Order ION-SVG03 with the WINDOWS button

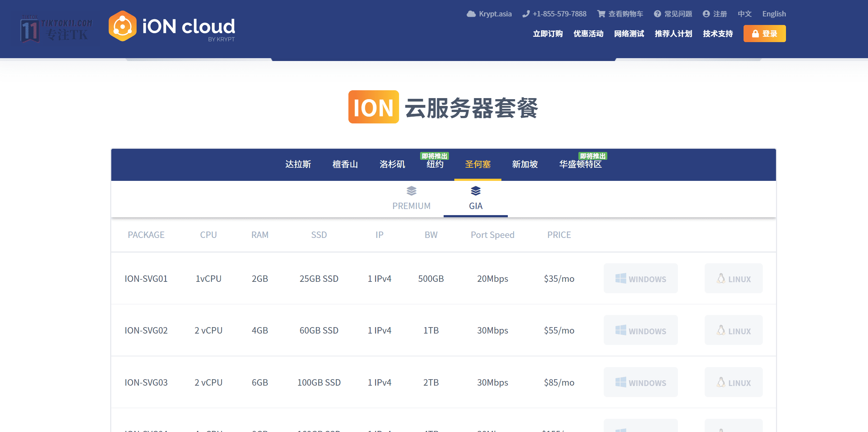(x=641, y=382)
